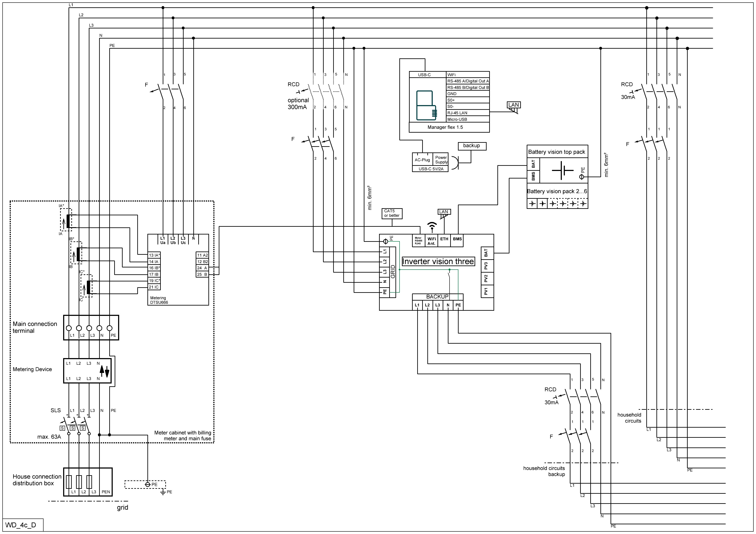Click the ETH port on the inverter

click(x=444, y=239)
